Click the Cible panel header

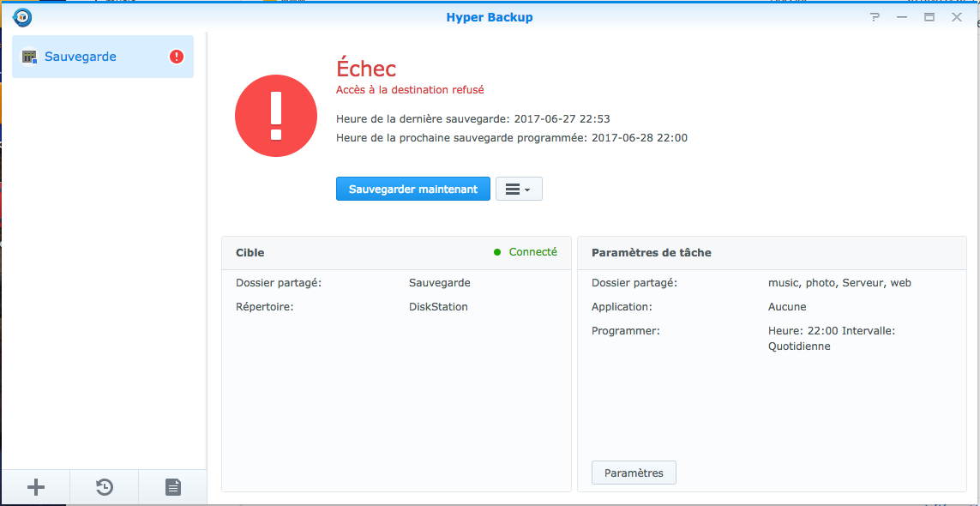[396, 253]
